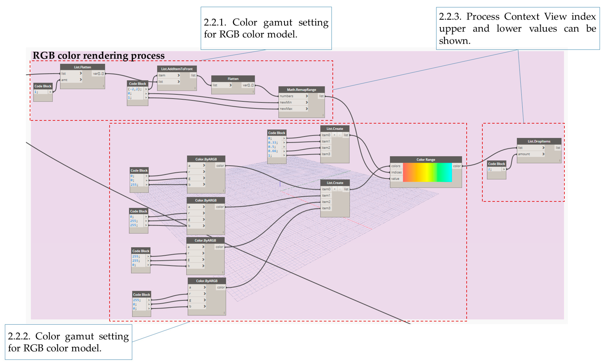Click the amount input port of List.DropItems
Screen dimensions: 604x364
tap(531, 154)
